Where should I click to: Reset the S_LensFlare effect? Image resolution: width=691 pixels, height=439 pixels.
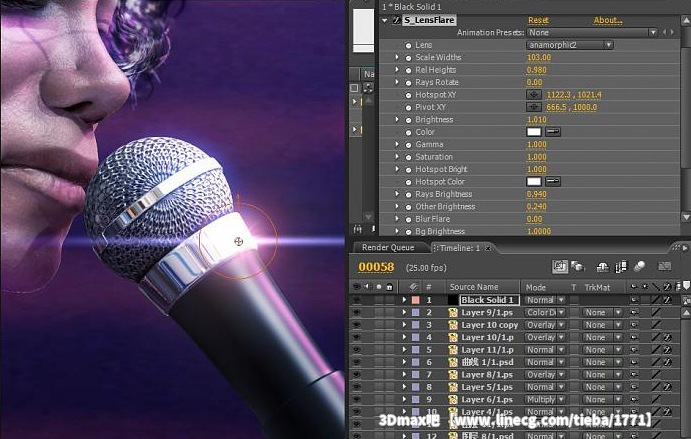click(538, 20)
